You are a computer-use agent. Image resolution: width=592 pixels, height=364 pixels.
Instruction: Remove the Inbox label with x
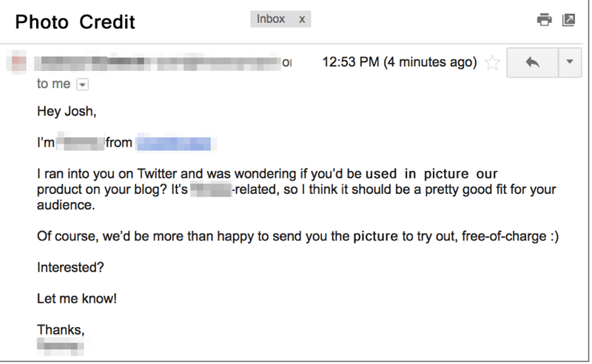[x=302, y=19]
